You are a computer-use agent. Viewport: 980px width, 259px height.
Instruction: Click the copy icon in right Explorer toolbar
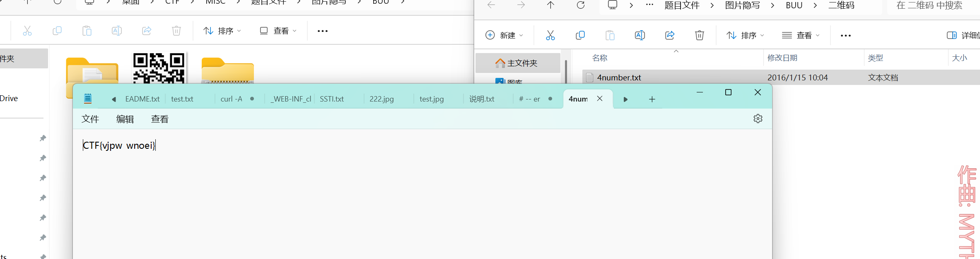pos(580,36)
